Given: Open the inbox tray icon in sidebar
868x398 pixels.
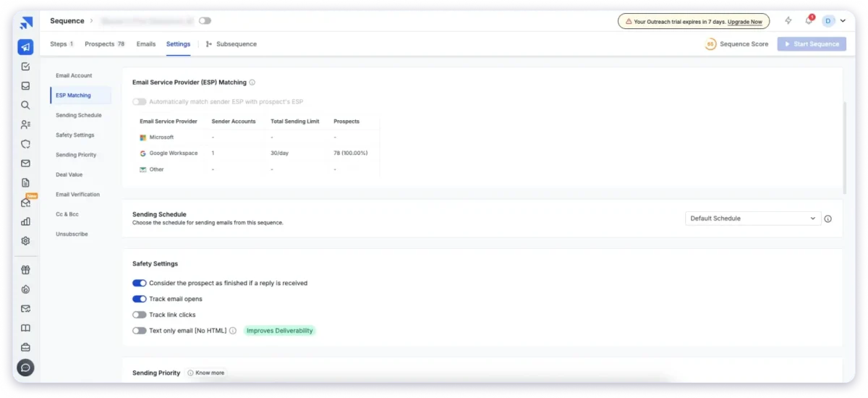Looking at the screenshot, I should 25,85.
